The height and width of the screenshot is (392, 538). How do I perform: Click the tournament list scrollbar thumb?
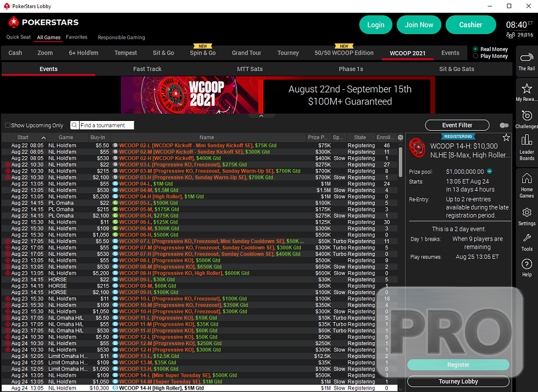point(401,162)
